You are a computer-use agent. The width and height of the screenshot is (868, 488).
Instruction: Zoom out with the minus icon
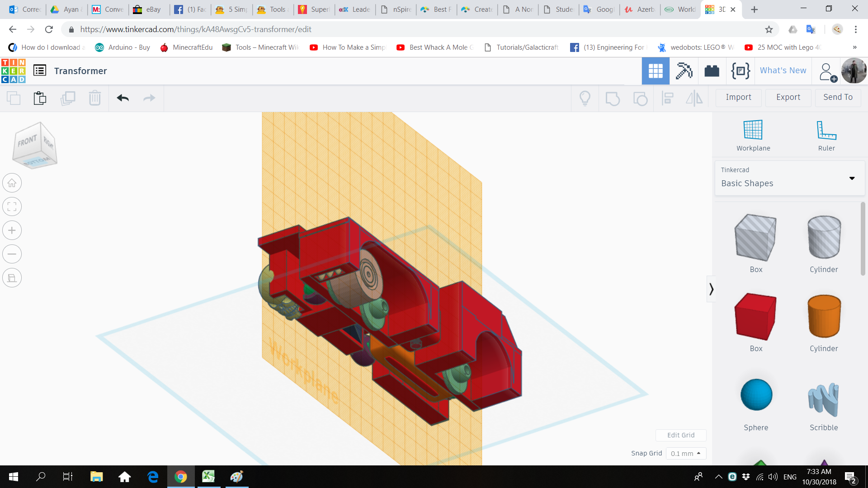click(12, 254)
